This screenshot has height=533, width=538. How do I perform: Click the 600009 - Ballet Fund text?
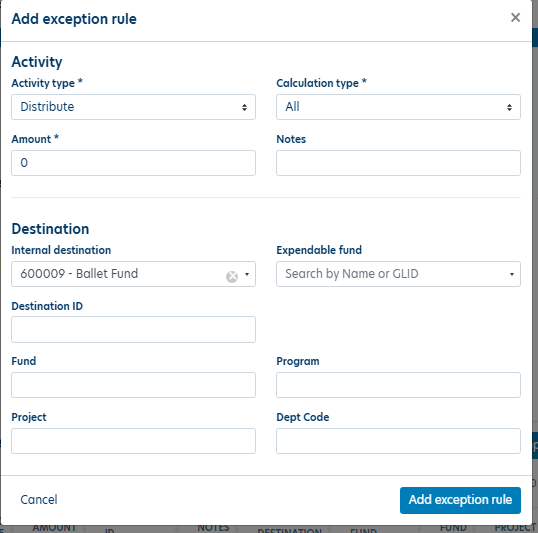(79, 274)
